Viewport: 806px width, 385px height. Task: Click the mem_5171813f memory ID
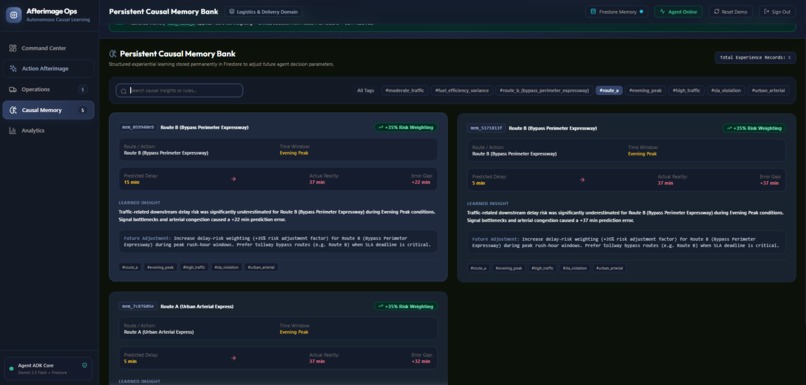pos(486,128)
